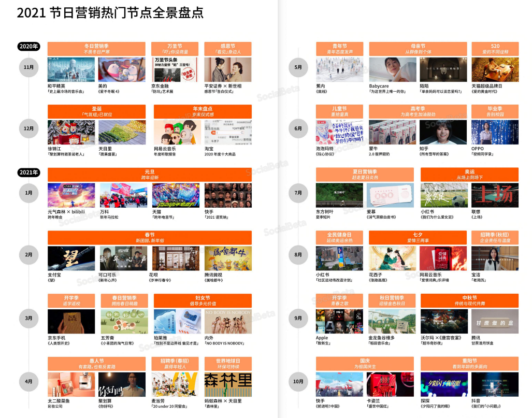The width and height of the screenshot is (532, 418).
Task: Select the 春节 header banner
Action: pos(150,238)
